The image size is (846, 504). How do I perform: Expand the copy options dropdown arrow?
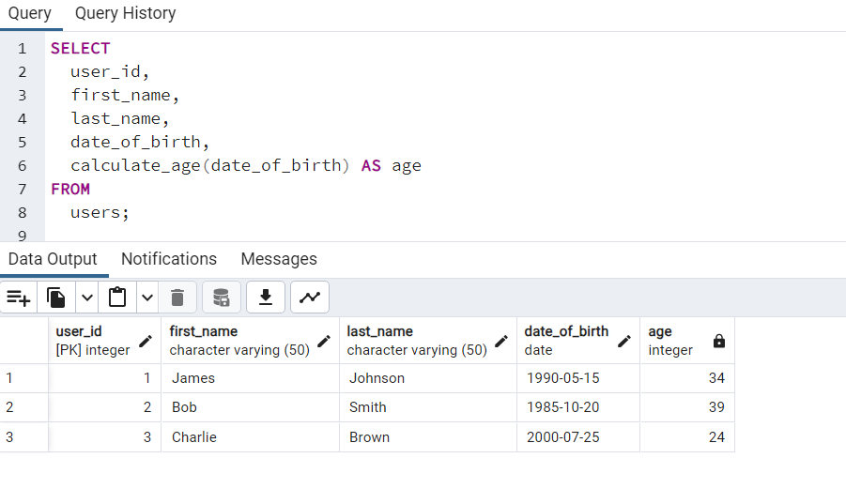coord(87,298)
